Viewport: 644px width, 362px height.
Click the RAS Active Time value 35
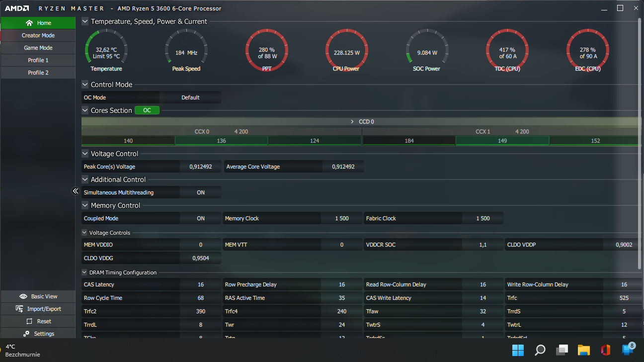(x=342, y=298)
